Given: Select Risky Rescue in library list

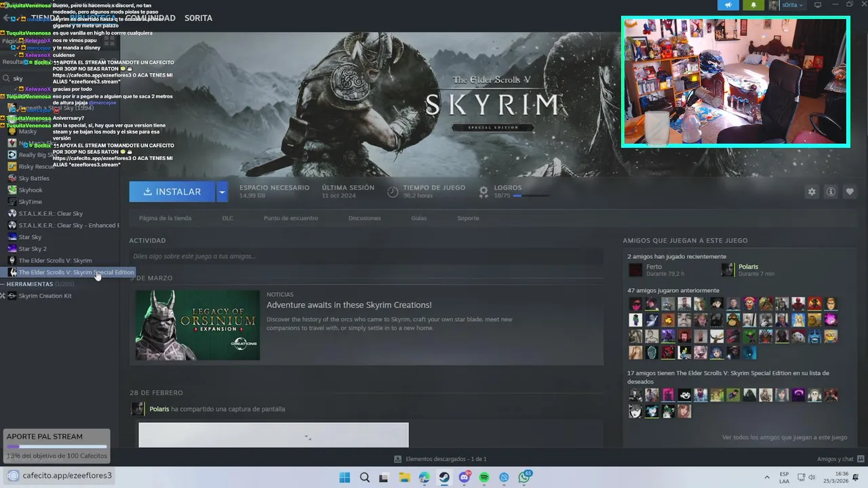Looking at the screenshot, I should coord(36,167).
